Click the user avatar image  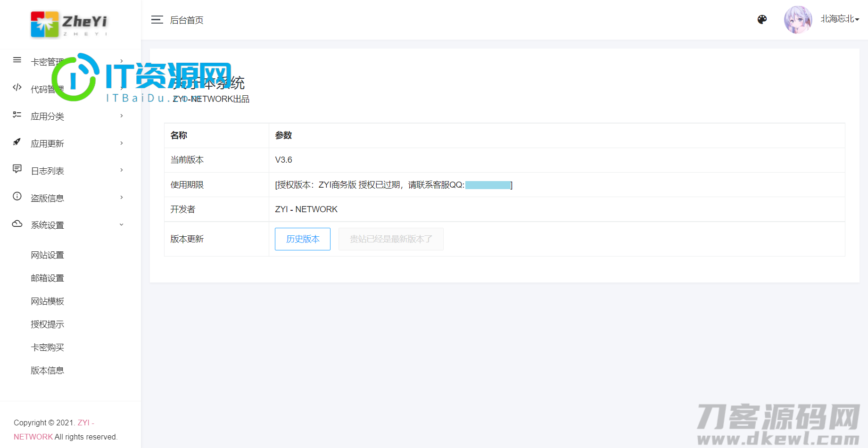(x=798, y=19)
